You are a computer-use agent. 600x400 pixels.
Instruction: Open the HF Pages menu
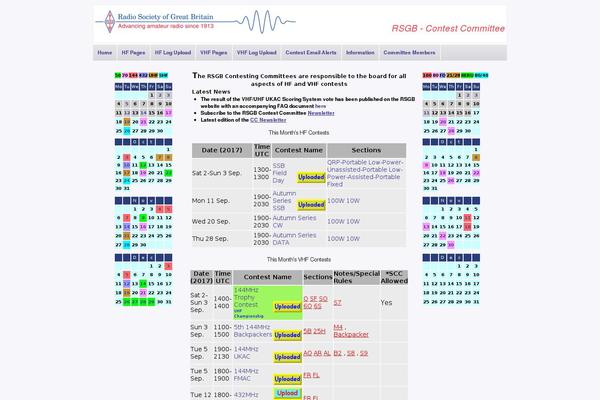[x=133, y=53]
